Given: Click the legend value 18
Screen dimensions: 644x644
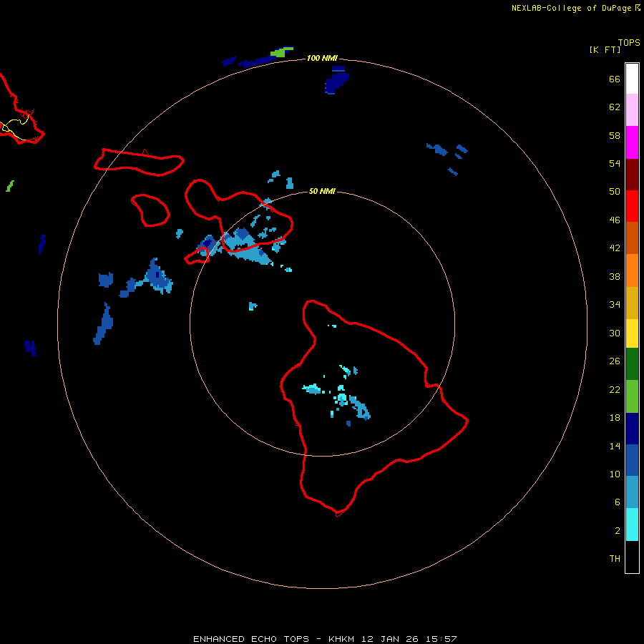Looking at the screenshot, I should point(615,418).
